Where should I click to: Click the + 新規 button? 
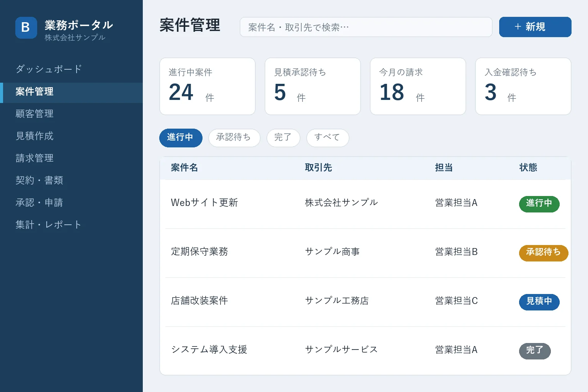click(x=535, y=27)
